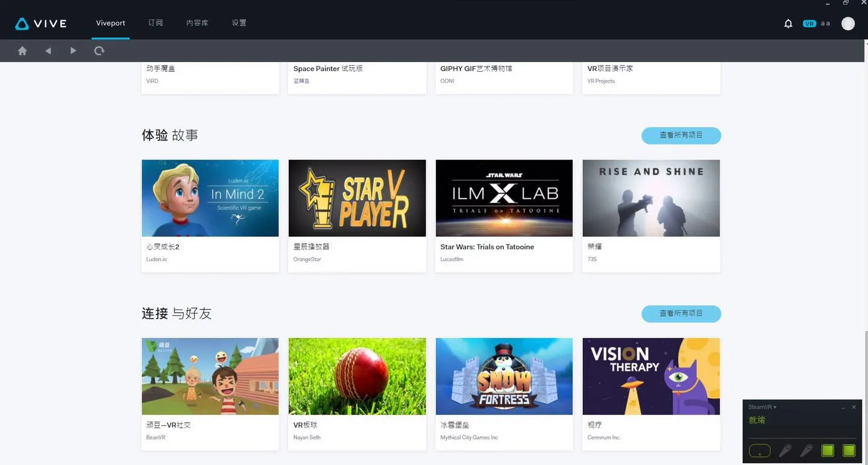
Task: Reload the page with refresh icon
Action: [x=99, y=51]
